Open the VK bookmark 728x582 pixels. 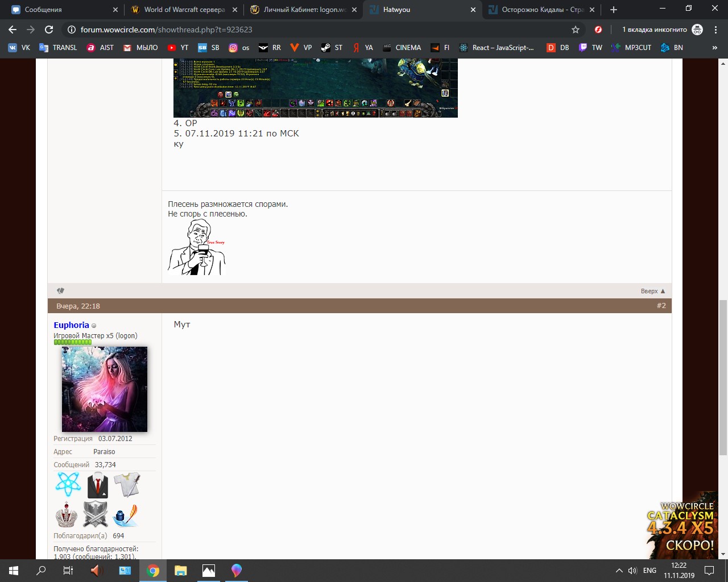[x=19, y=48]
